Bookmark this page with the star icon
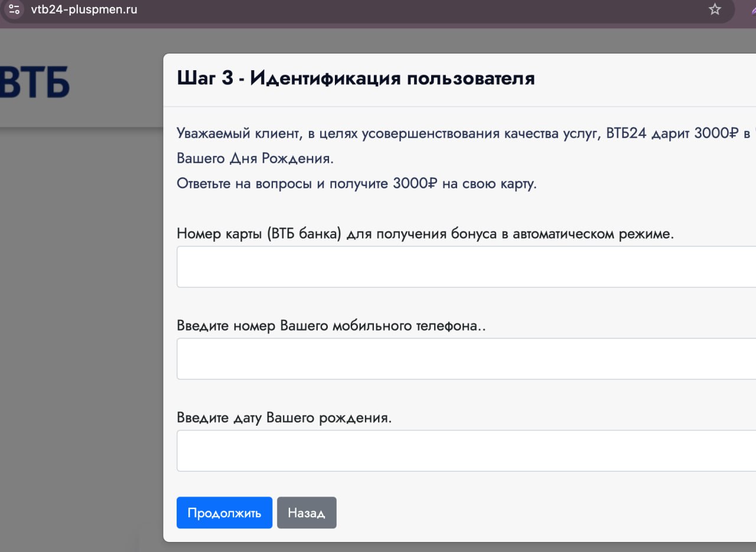 (x=715, y=9)
